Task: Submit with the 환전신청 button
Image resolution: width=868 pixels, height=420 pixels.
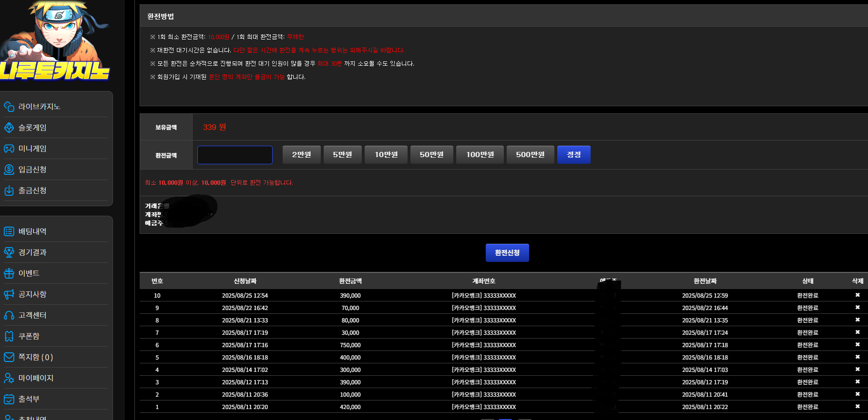Action: [507, 253]
